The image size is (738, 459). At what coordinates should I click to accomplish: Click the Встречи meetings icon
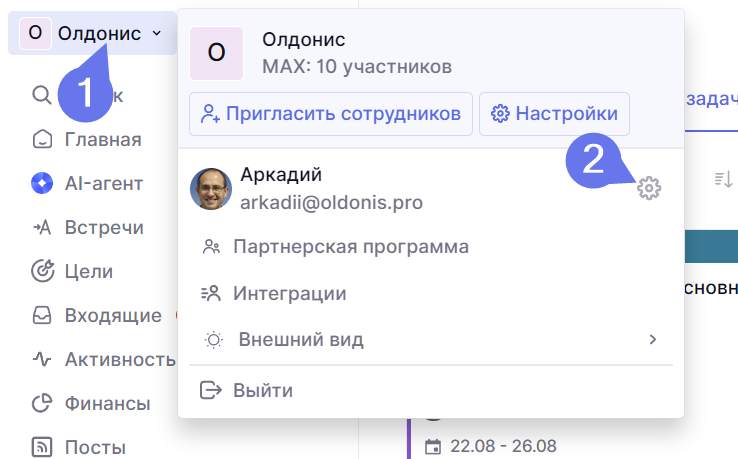(42, 227)
